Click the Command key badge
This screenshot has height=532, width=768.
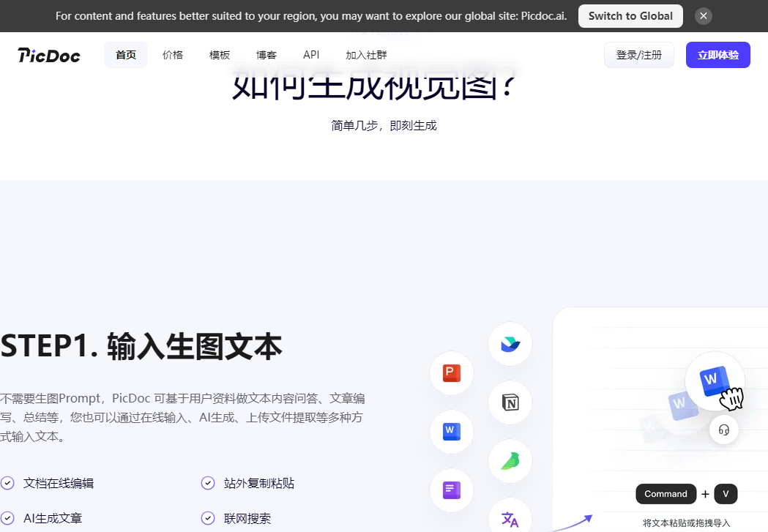click(x=666, y=494)
